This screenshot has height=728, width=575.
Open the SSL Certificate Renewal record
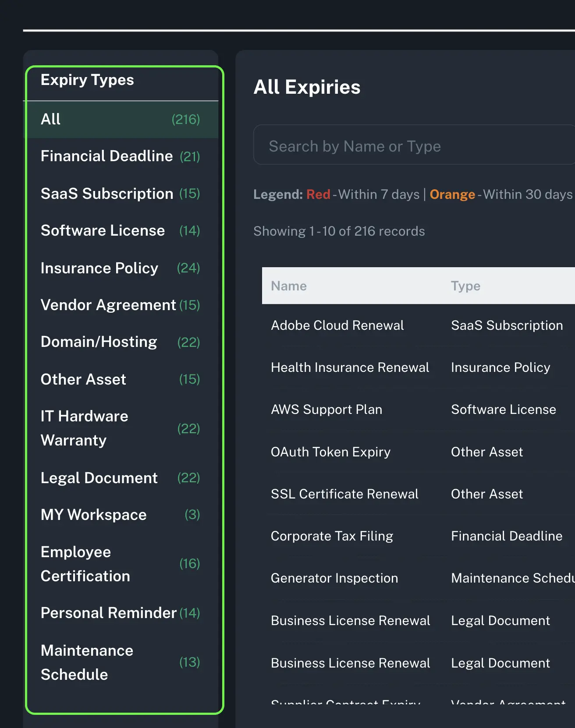(344, 494)
